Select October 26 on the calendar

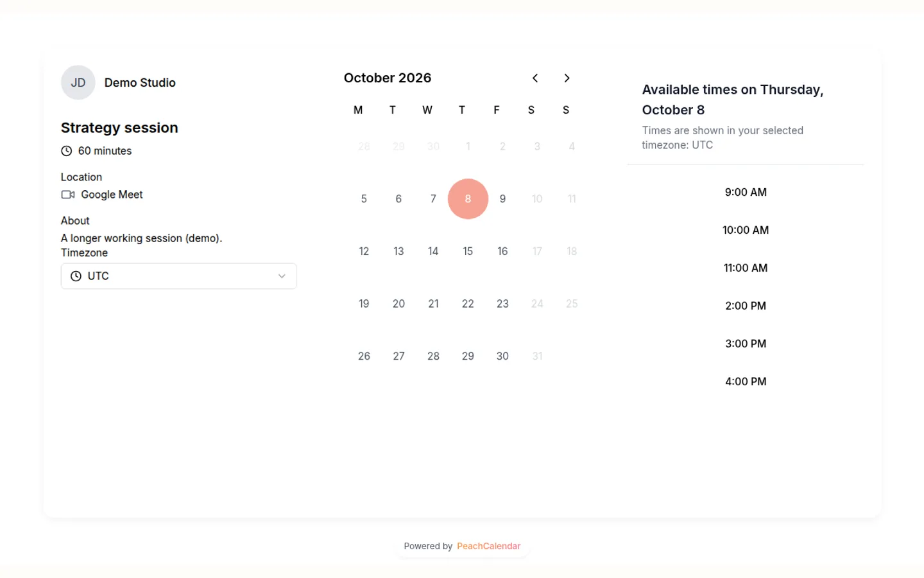tap(364, 356)
